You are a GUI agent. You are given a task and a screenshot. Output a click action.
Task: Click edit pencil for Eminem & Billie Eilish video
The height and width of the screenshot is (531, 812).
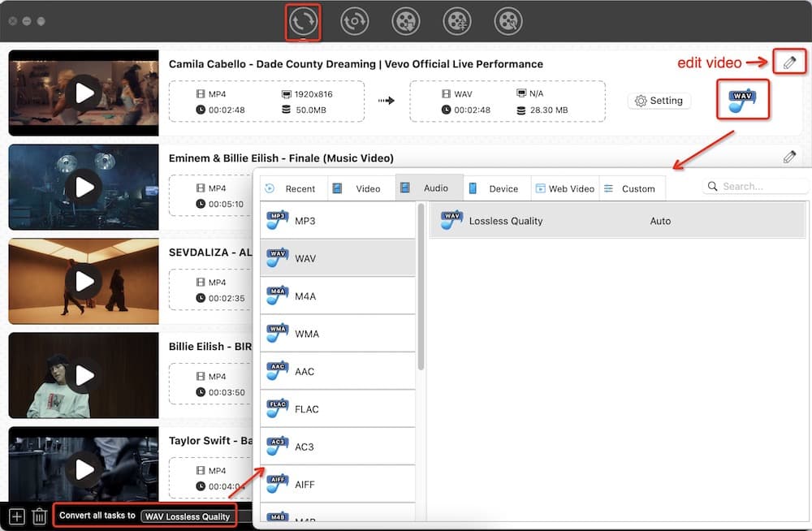point(789,157)
